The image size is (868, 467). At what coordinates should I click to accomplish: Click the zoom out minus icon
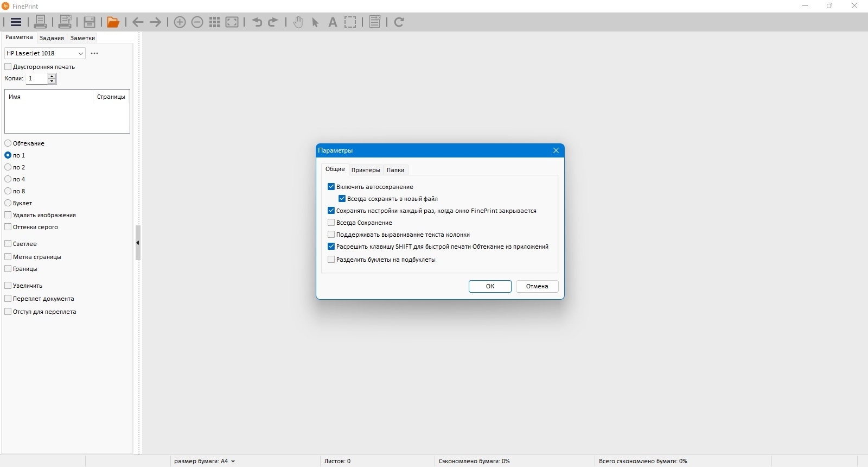(197, 22)
